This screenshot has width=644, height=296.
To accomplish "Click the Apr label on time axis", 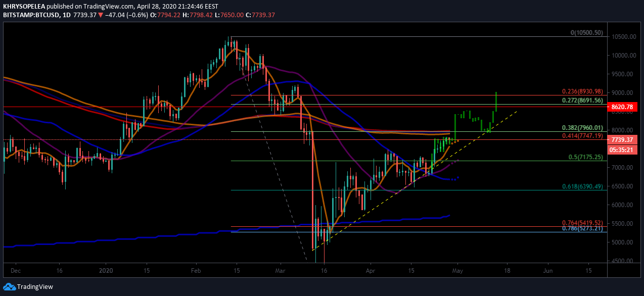I will [x=370, y=271].
